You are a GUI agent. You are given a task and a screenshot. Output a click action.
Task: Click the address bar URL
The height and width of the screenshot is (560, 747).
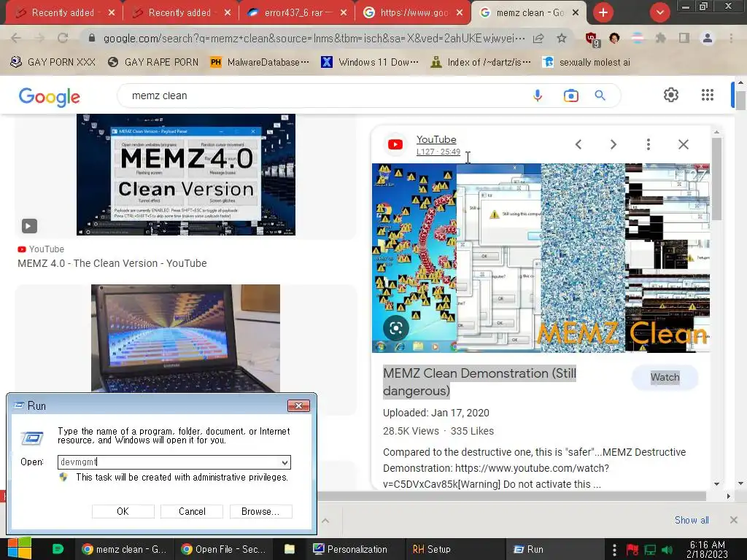pyautogui.click(x=314, y=38)
